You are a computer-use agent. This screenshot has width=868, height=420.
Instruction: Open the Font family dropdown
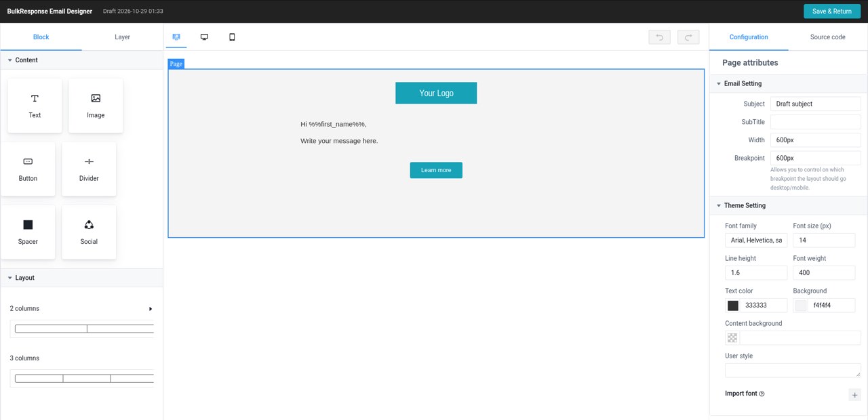(756, 240)
